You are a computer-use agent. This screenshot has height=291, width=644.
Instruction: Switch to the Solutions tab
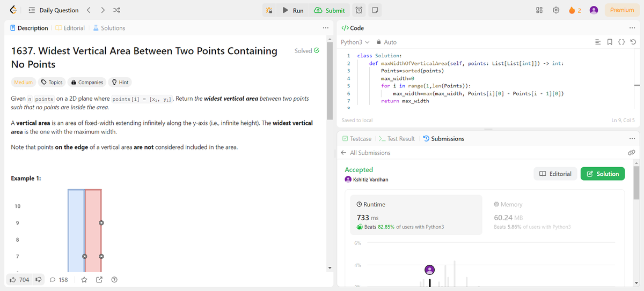coord(109,28)
